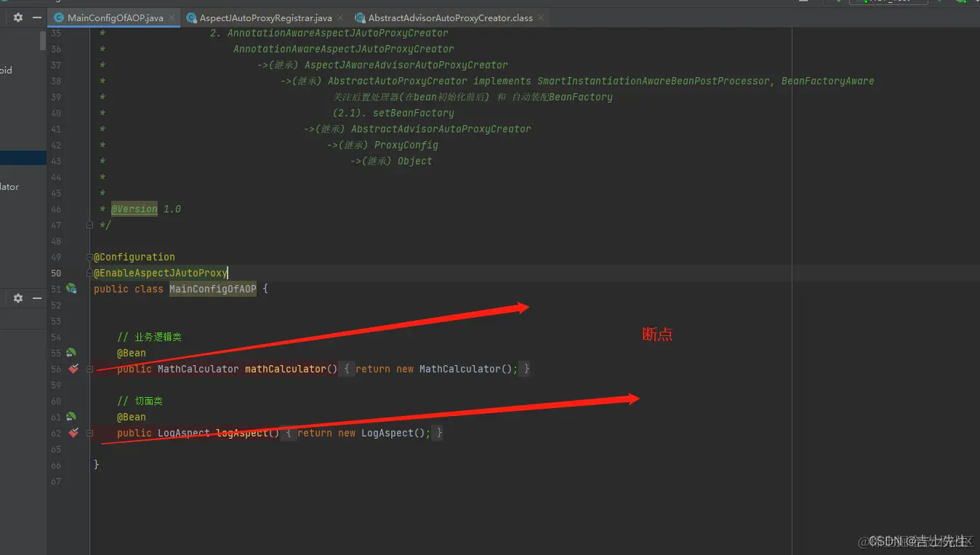Viewport: 980px width, 555px height.
Task: Click the bean navigation gutter icon on line 55
Action: click(x=71, y=353)
